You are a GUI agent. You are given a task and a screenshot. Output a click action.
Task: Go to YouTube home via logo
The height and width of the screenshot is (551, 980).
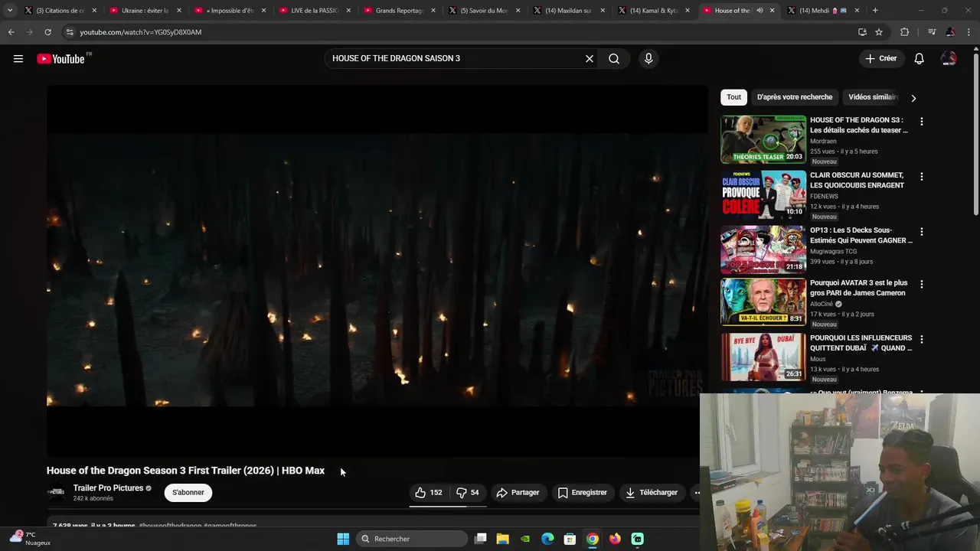pyautogui.click(x=61, y=59)
